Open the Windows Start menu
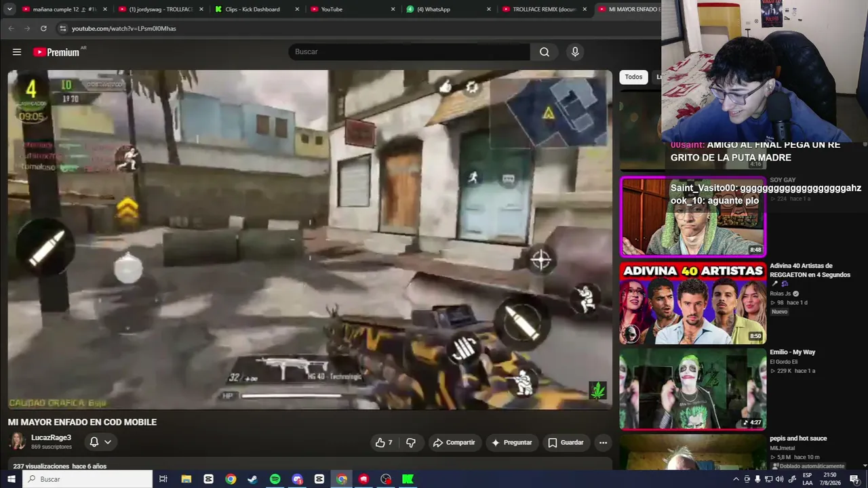Screen dimensions: 868x488 click(x=11, y=479)
